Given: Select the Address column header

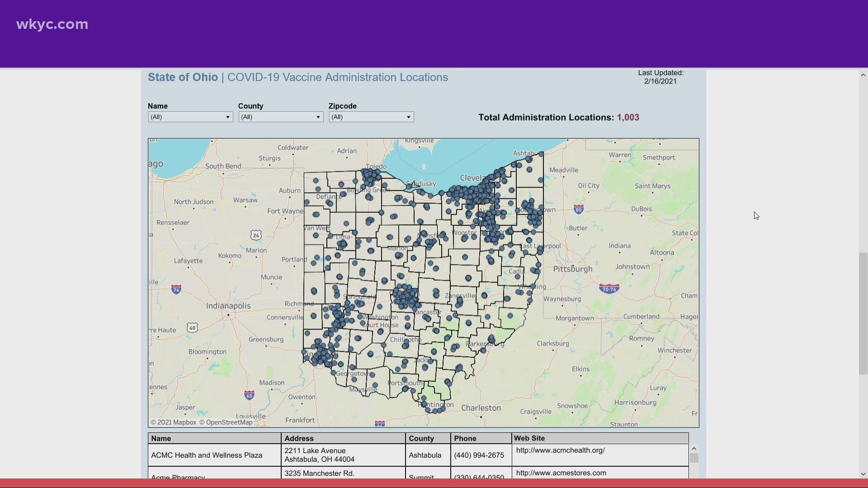Looking at the screenshot, I should (x=343, y=438).
